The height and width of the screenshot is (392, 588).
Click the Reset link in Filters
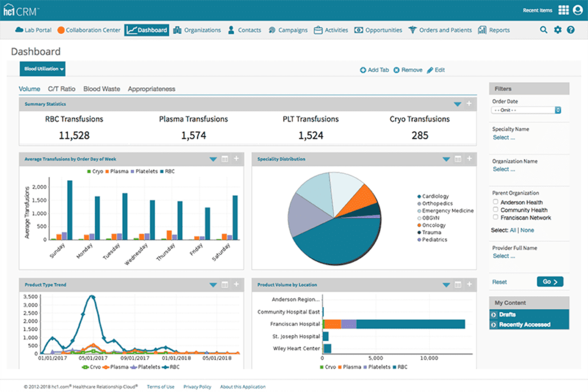click(x=499, y=282)
